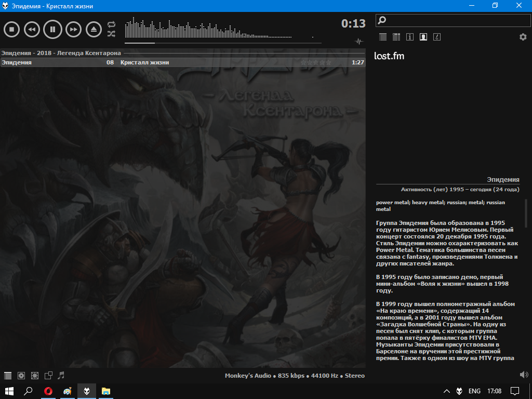Go back to the previous track
Screen dimensions: 532x399
(x=32, y=29)
